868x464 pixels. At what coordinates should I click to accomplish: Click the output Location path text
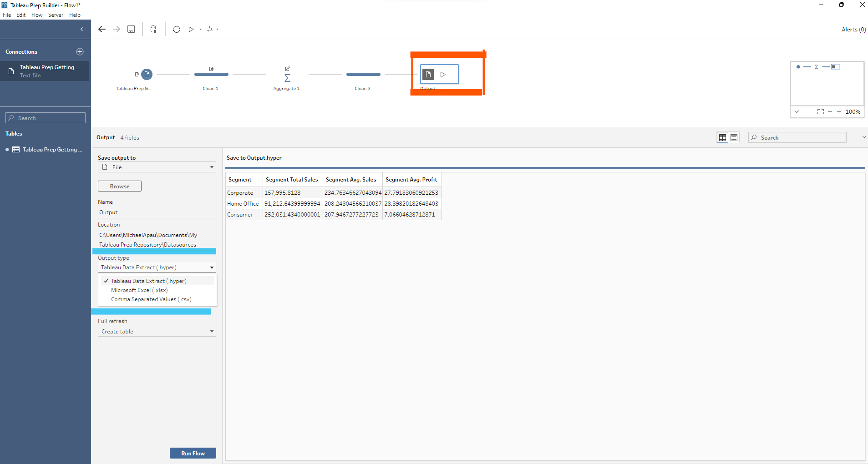click(148, 240)
